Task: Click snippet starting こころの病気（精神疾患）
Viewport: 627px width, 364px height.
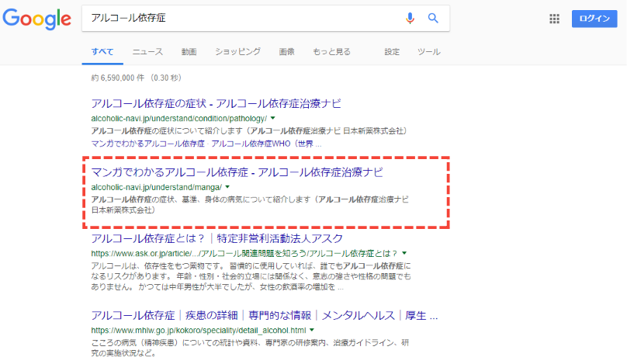Action: pos(250,348)
